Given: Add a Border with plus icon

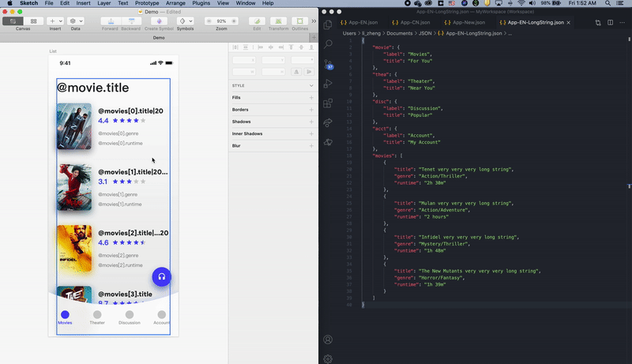Looking at the screenshot, I should [x=311, y=110].
